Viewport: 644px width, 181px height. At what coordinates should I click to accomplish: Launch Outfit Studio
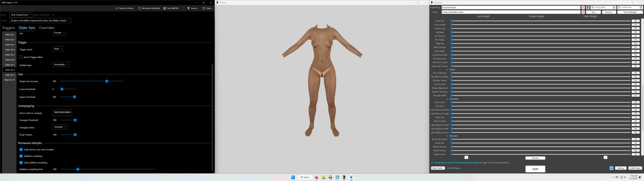coord(635,168)
